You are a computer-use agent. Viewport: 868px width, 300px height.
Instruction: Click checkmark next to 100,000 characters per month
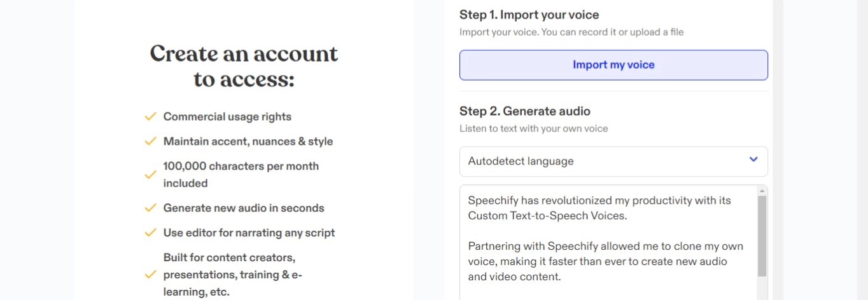(150, 175)
